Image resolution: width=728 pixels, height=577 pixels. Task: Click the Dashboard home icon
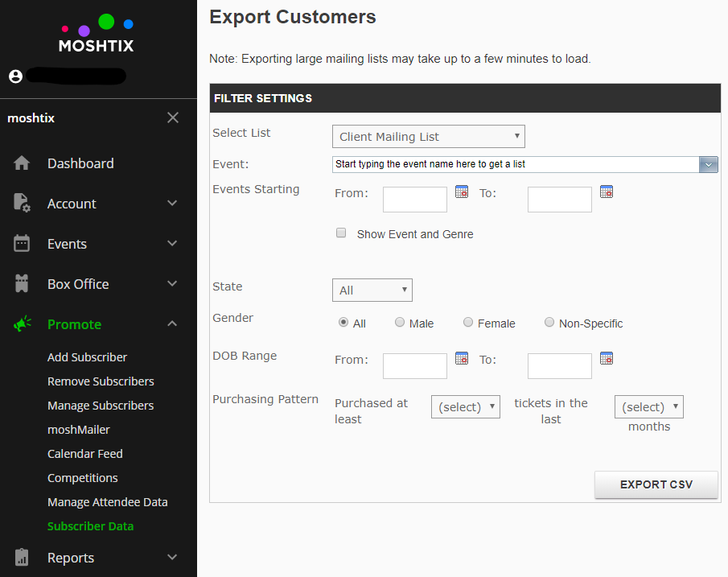(x=22, y=163)
